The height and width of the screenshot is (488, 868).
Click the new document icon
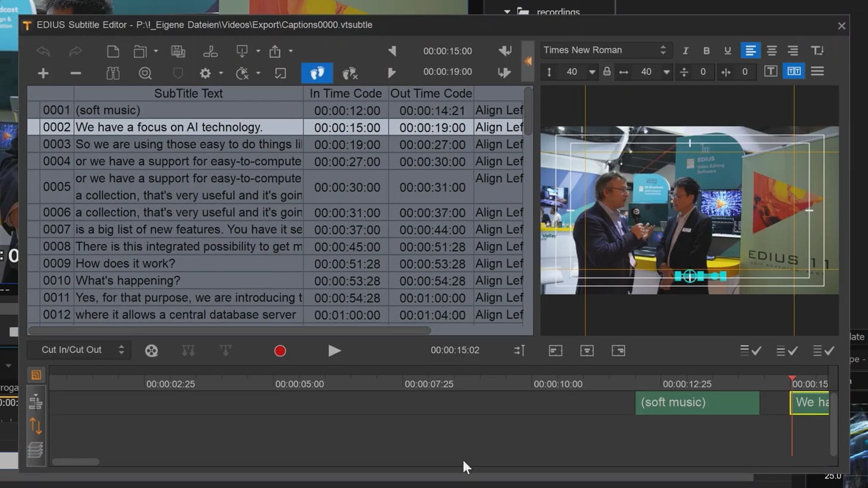(113, 51)
